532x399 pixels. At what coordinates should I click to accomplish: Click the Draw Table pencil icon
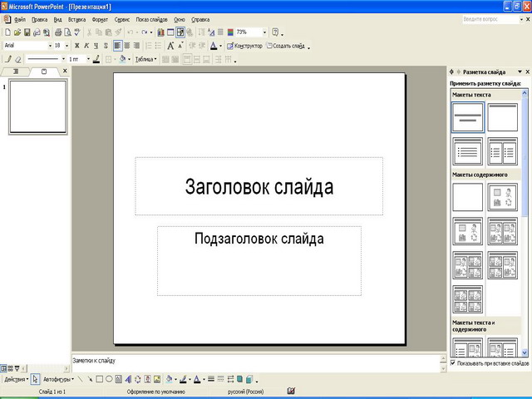point(8,59)
